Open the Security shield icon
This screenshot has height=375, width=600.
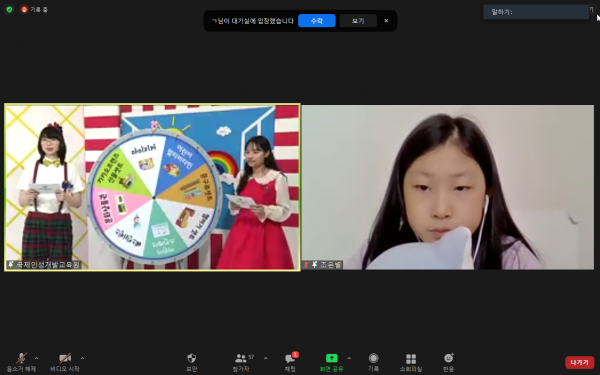pos(191,358)
